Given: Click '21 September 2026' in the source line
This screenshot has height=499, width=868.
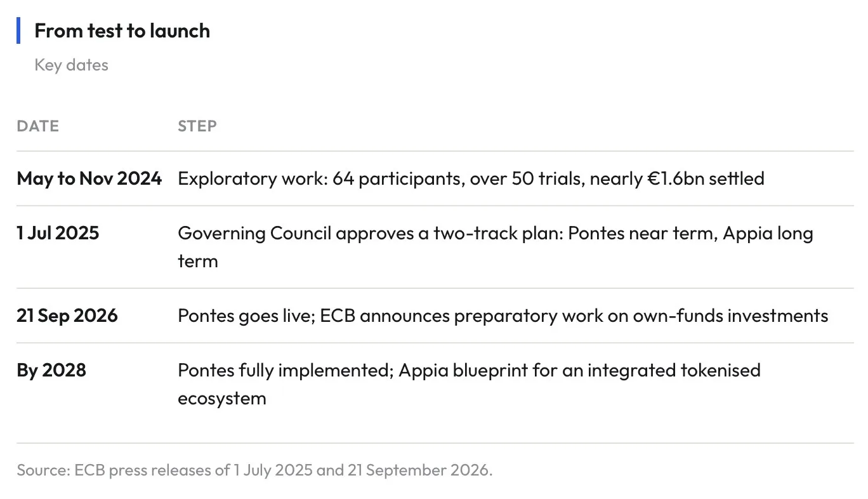Looking at the screenshot, I should pos(420,470).
